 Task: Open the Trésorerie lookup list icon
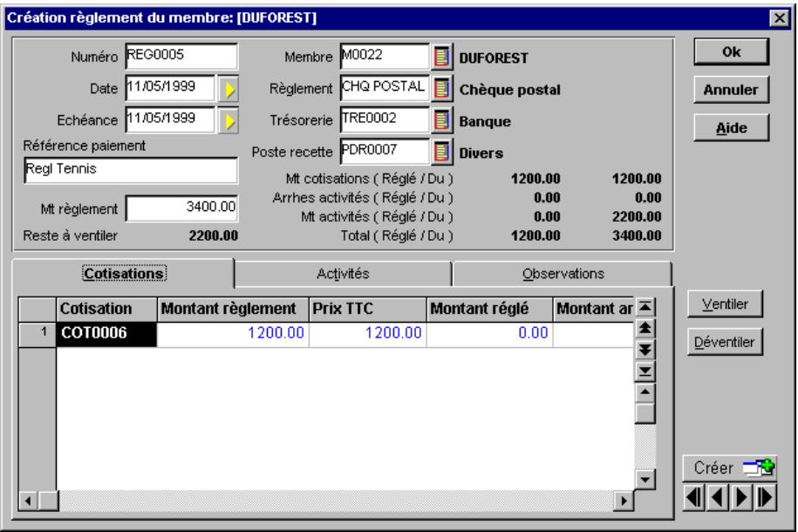pos(441,120)
